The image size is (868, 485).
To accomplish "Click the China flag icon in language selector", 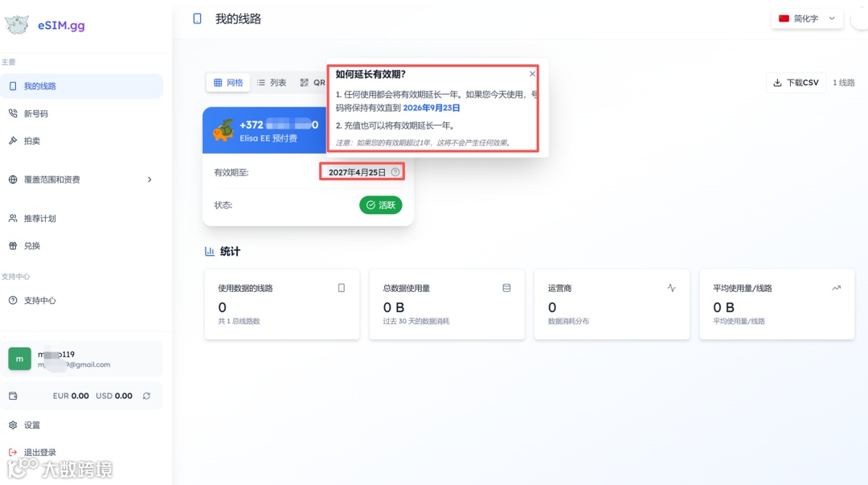I will [x=784, y=18].
